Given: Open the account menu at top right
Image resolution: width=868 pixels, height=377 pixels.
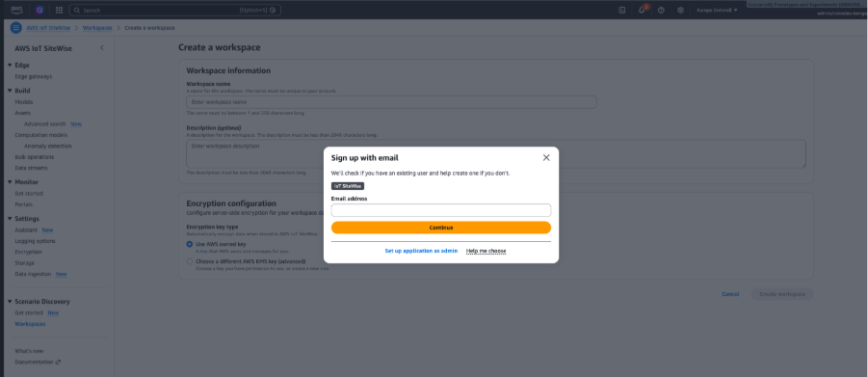Looking at the screenshot, I should (841, 13).
